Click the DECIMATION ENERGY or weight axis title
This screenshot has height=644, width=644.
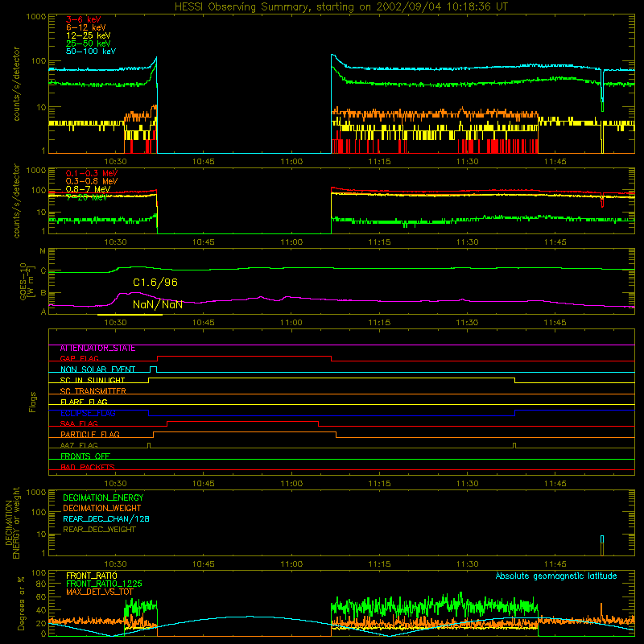(x=12, y=522)
